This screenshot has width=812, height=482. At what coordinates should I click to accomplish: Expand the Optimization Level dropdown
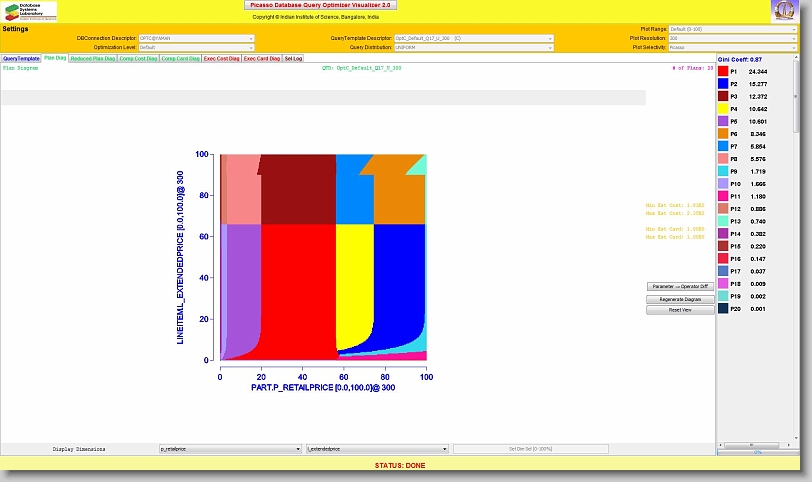(196, 47)
